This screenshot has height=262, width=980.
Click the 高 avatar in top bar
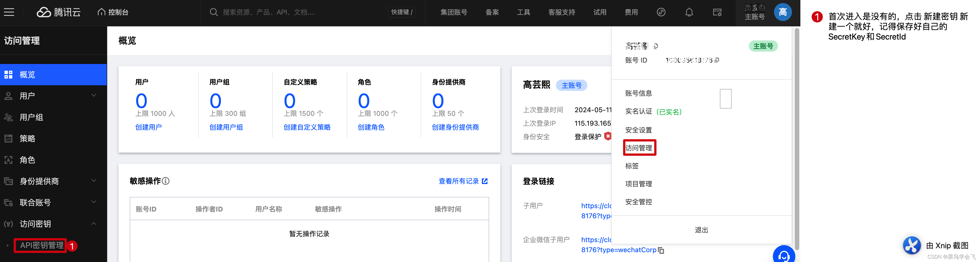click(x=782, y=12)
